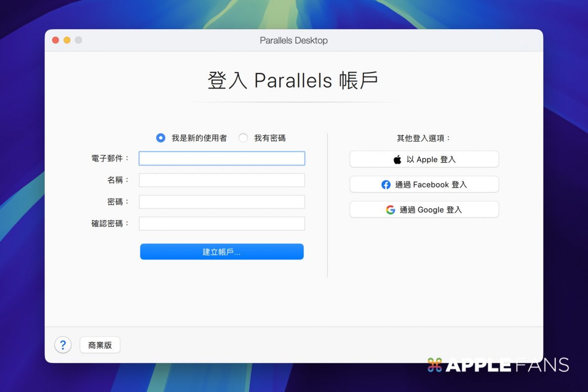Click into the 名稱 text field
The width and height of the screenshot is (588, 392).
(222, 180)
